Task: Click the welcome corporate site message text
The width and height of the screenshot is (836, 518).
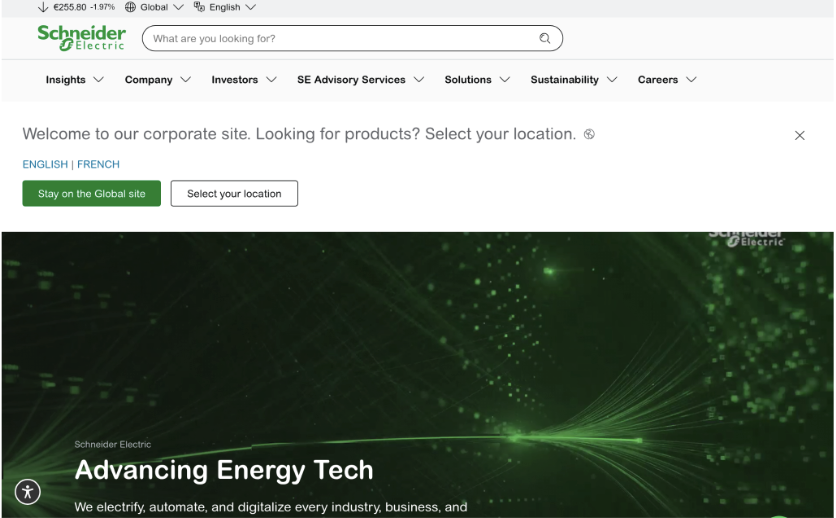Action: [299, 134]
